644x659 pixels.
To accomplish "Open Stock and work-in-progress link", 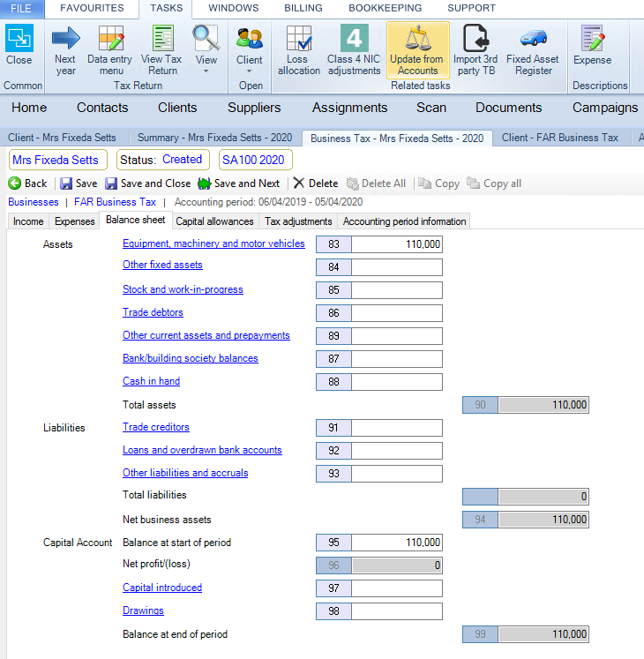I will (183, 289).
